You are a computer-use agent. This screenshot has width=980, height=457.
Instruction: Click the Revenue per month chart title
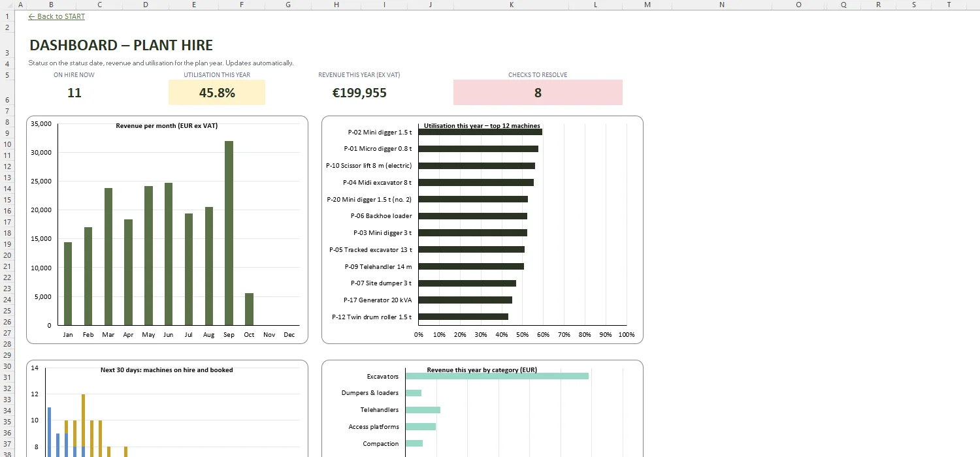coord(167,125)
